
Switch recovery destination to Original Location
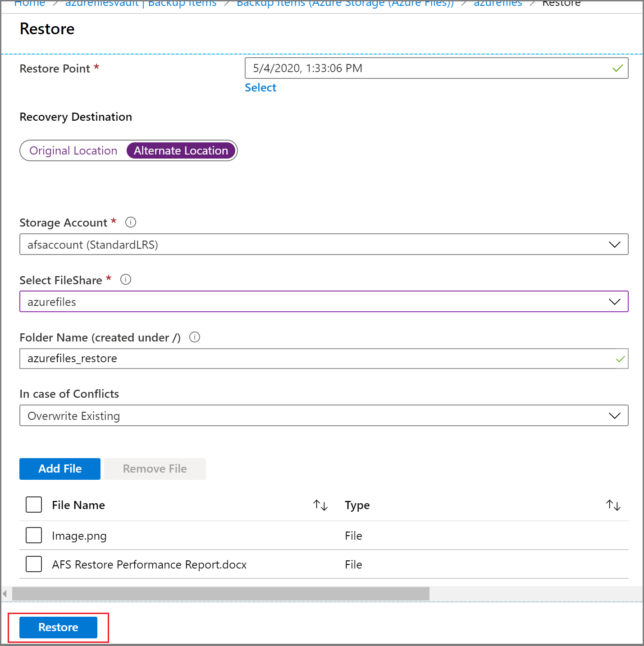pyautogui.click(x=73, y=150)
